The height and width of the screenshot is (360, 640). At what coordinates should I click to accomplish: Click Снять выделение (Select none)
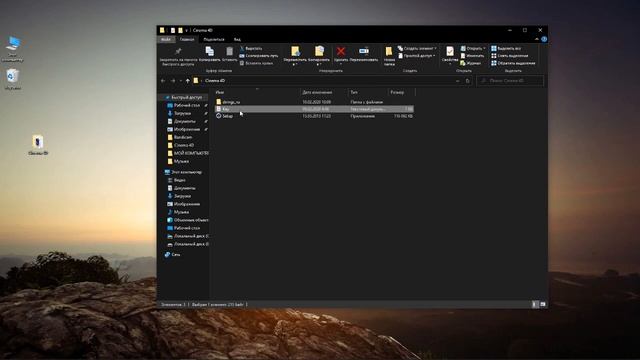[x=509, y=56]
